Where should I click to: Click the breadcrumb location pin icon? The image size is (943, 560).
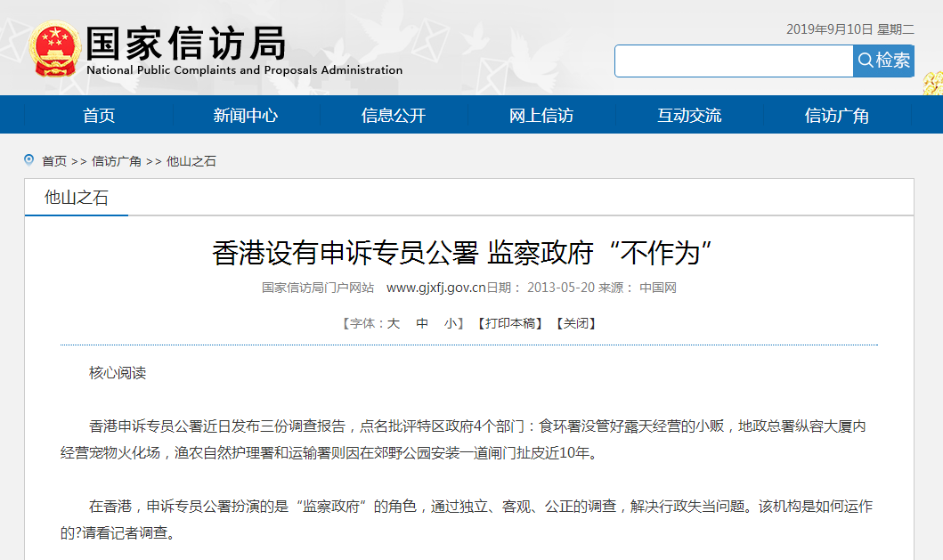tap(29, 160)
